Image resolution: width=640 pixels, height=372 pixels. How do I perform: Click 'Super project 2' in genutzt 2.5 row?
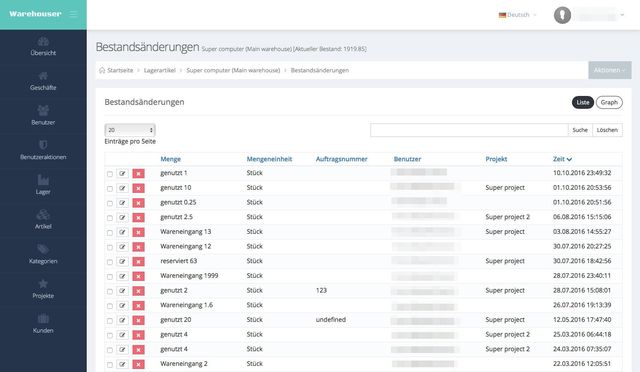(x=507, y=217)
